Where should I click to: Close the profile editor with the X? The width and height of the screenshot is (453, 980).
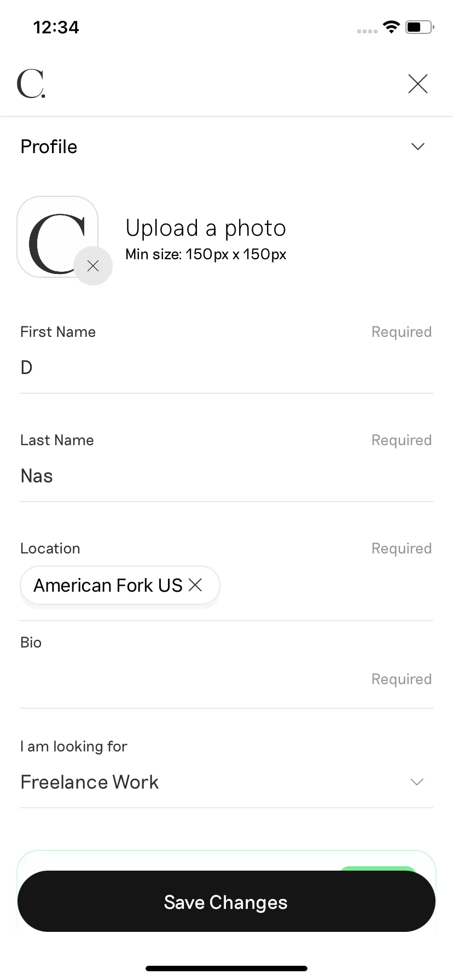tap(417, 84)
